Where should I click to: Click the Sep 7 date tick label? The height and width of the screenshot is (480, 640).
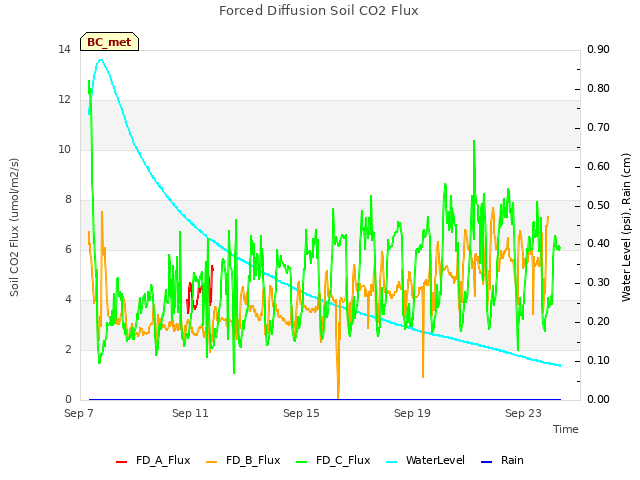coord(79,413)
